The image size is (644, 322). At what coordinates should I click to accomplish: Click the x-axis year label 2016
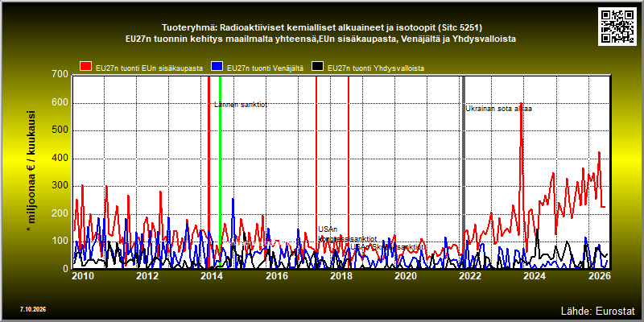click(276, 276)
